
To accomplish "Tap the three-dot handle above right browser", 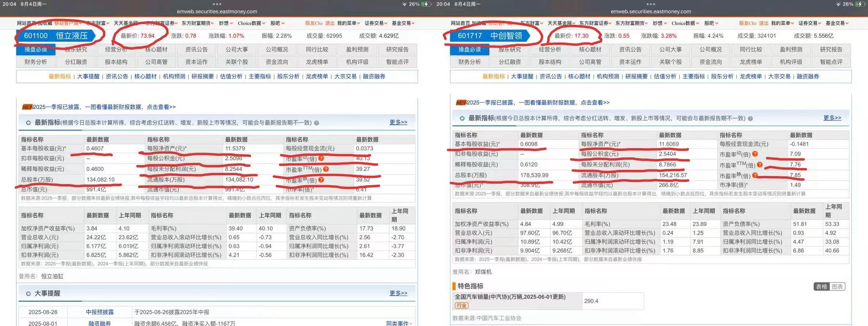I will click(x=651, y=4).
